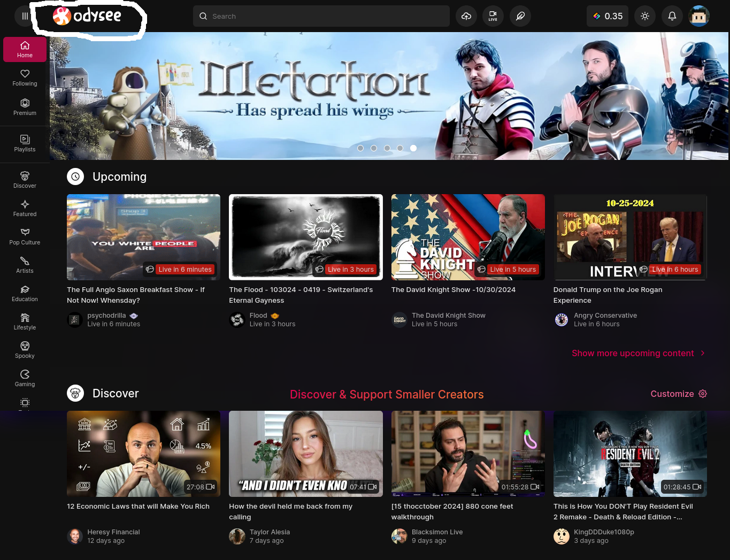Go to Artists category
This screenshot has height=560, width=730.
pyautogui.click(x=25, y=265)
